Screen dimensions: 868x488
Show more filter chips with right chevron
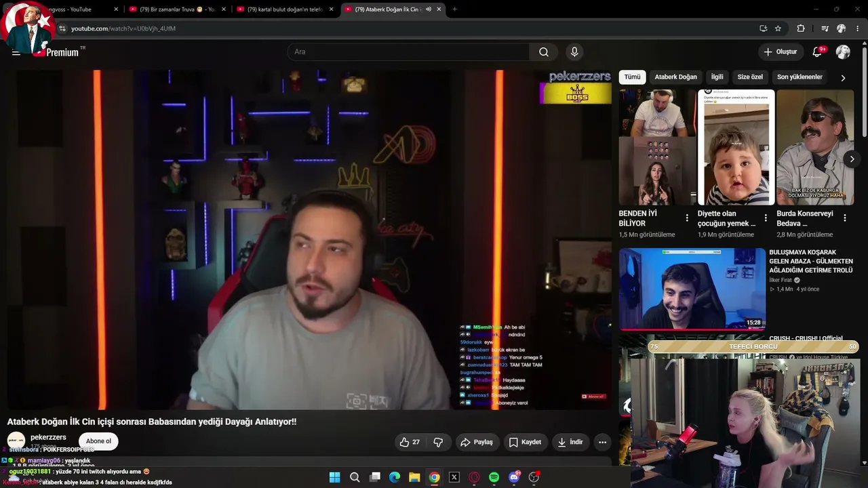843,77
